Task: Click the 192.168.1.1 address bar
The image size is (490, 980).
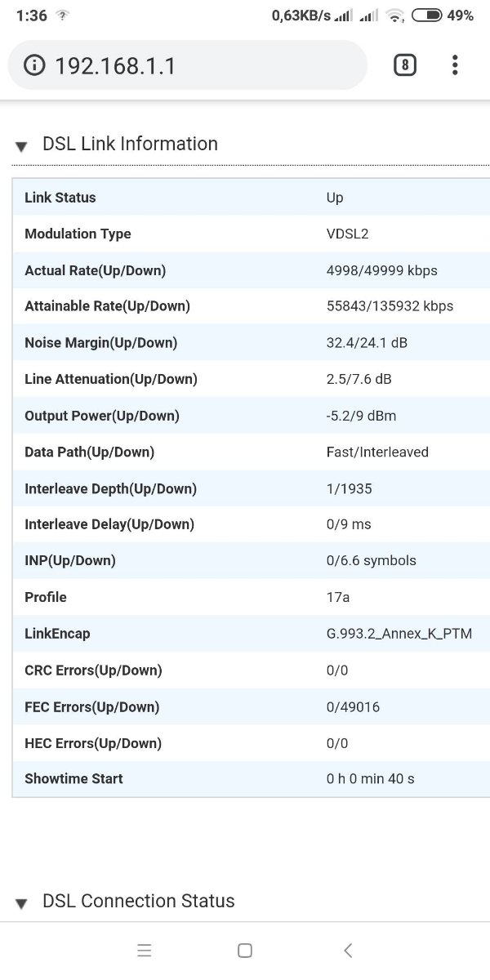Action: [187, 65]
